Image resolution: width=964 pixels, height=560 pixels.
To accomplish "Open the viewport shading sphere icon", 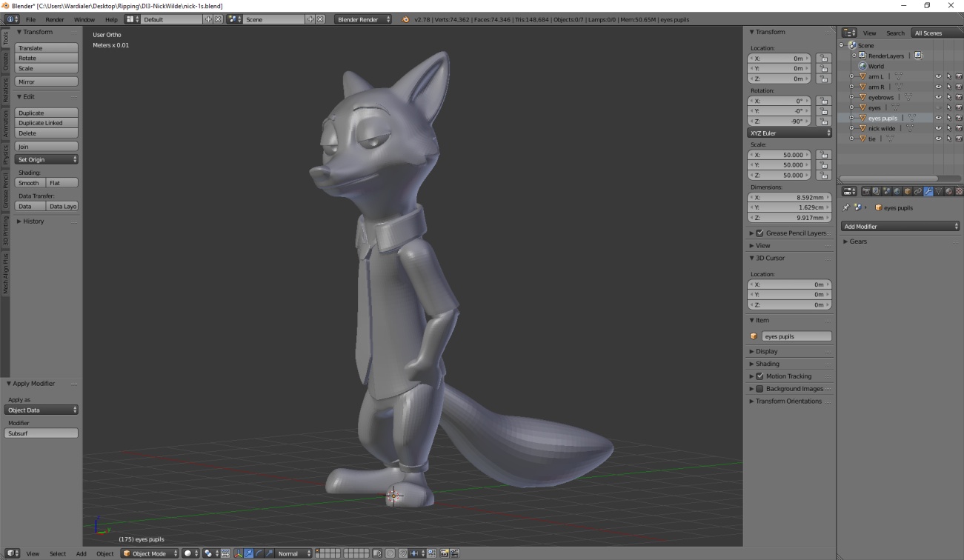I will click(191, 553).
